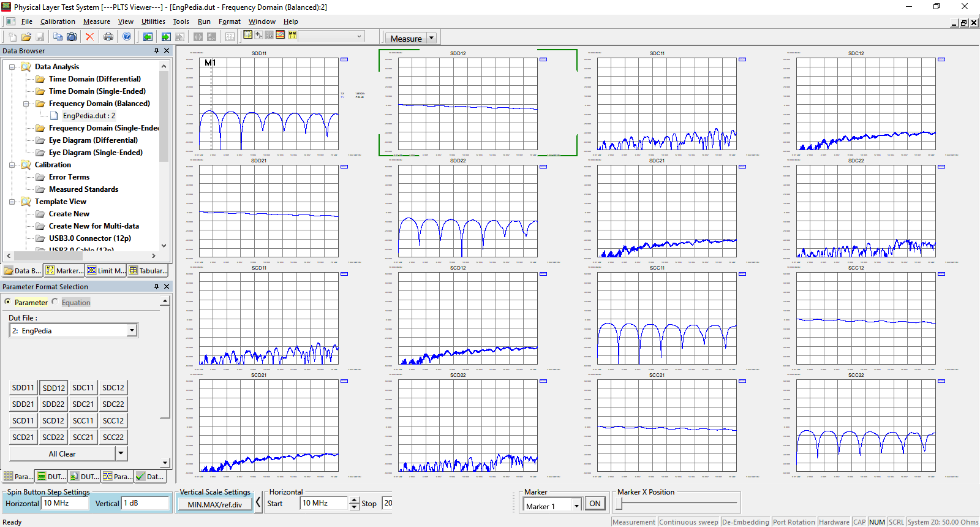This screenshot has width=980, height=527.
Task: Click the blue legend button on SDD11 plot
Action: tap(344, 59)
